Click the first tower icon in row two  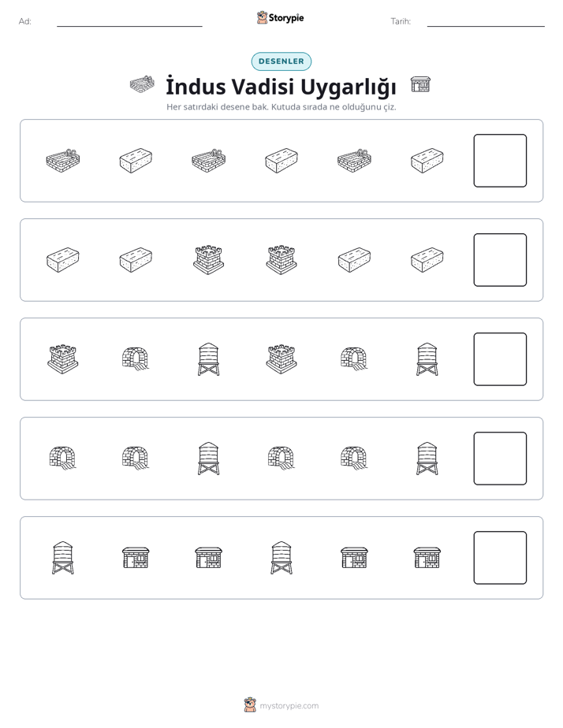point(209,260)
